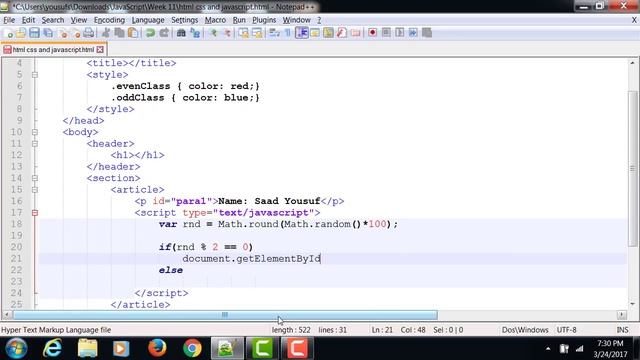Image resolution: width=640 pixels, height=360 pixels.
Task: Click 'length : 522' in status bar
Action: point(291,330)
